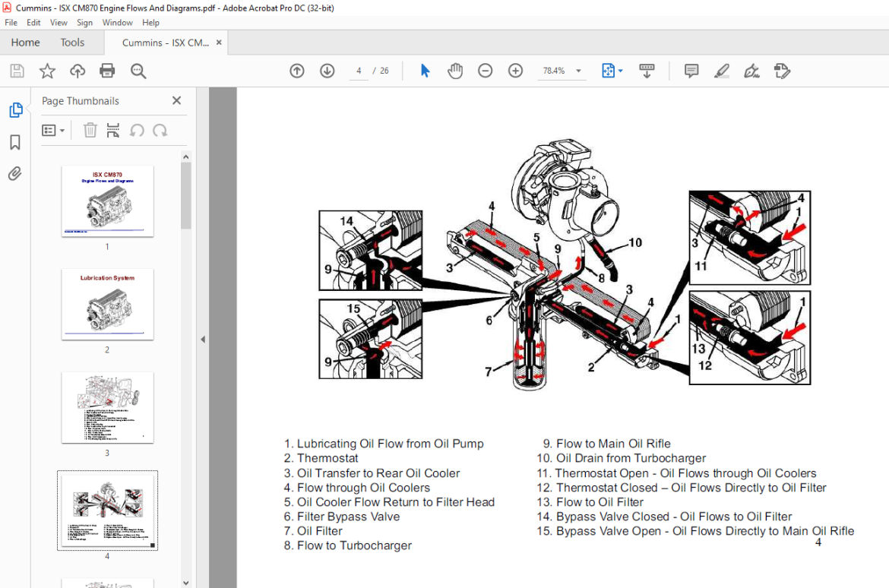Select page 3 thumbnail
This screenshot has width=889, height=588.
coord(107,407)
